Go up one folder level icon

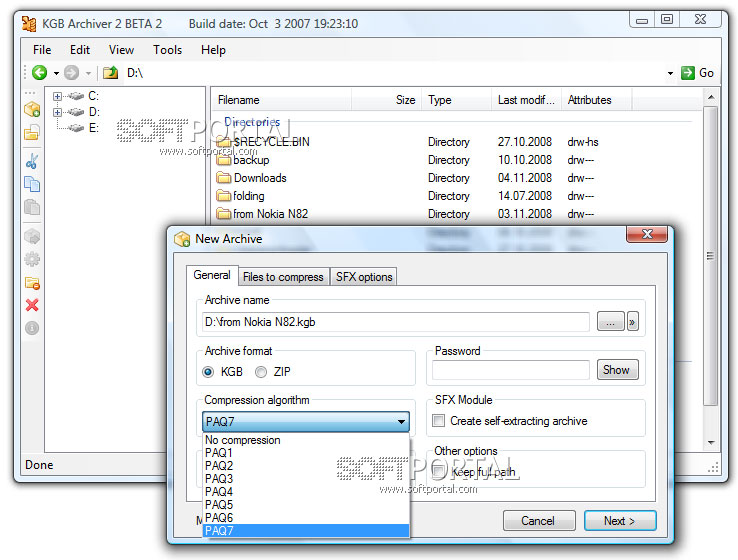[111, 72]
